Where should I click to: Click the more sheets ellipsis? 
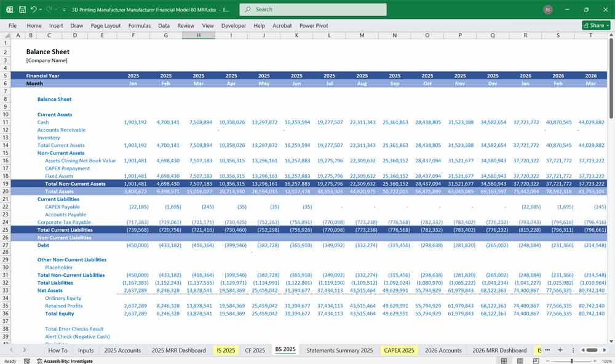coord(547,350)
